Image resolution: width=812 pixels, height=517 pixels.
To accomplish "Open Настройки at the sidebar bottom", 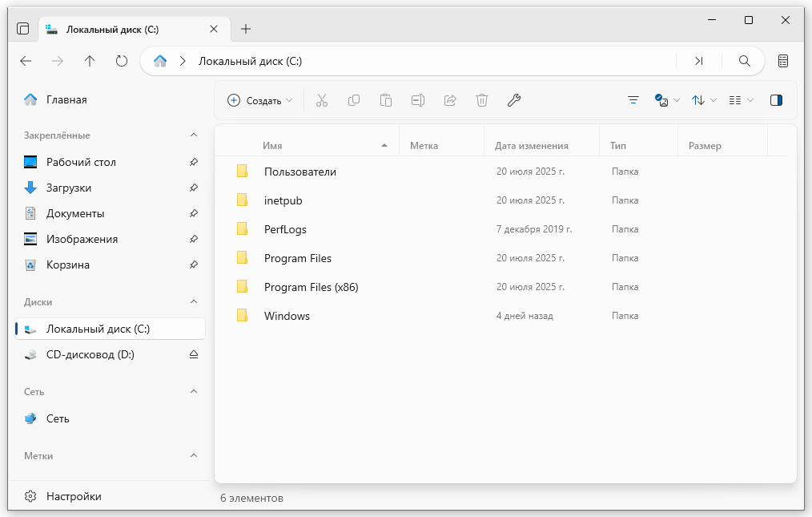I will (110, 496).
